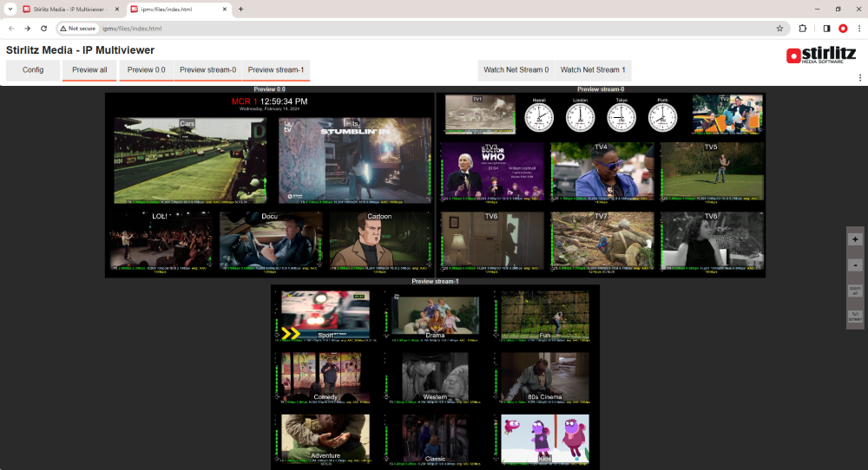Select the Preview stream-0 tab

207,70
